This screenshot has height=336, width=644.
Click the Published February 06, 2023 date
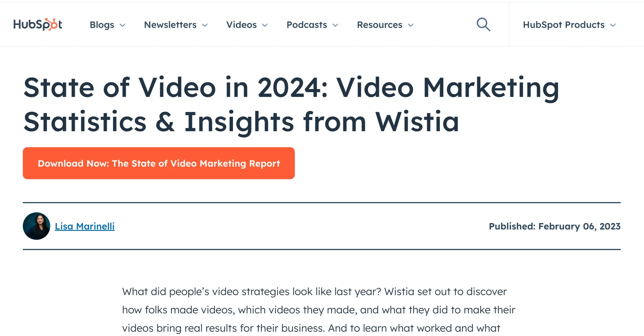(x=554, y=226)
